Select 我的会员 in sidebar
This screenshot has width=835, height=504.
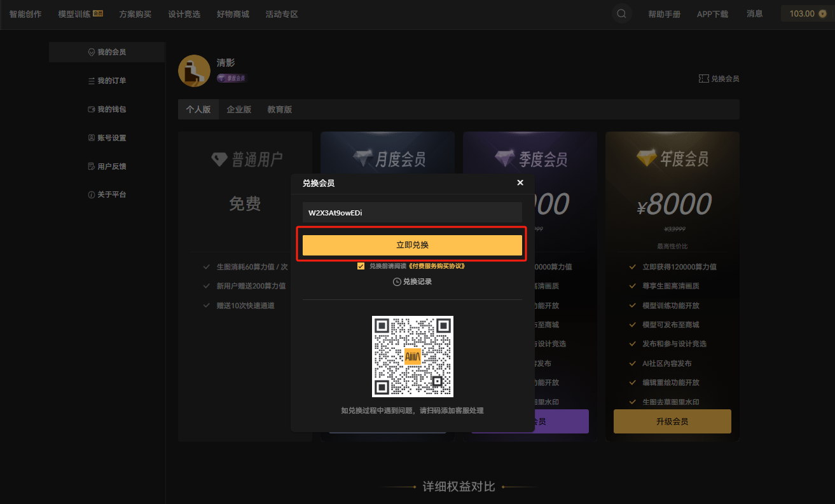(x=107, y=52)
